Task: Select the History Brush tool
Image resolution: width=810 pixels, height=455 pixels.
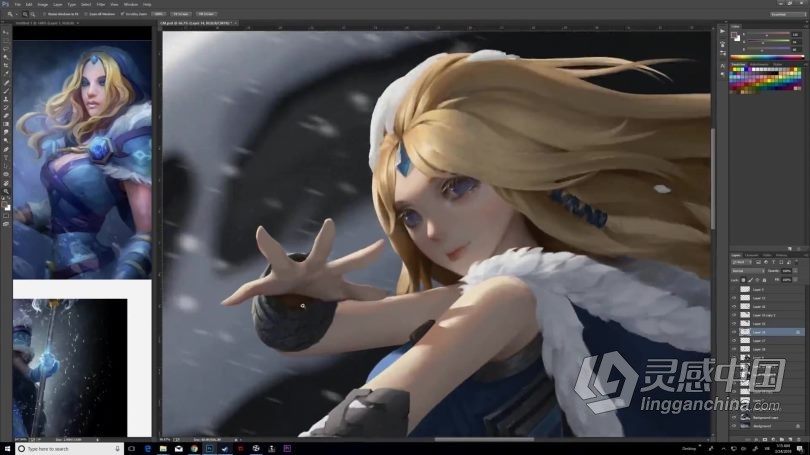Action: pos(6,107)
